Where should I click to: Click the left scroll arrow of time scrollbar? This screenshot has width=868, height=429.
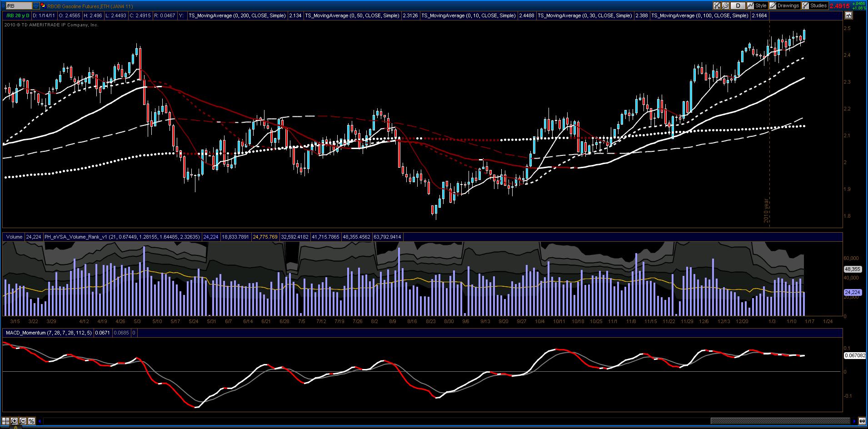click(x=40, y=421)
